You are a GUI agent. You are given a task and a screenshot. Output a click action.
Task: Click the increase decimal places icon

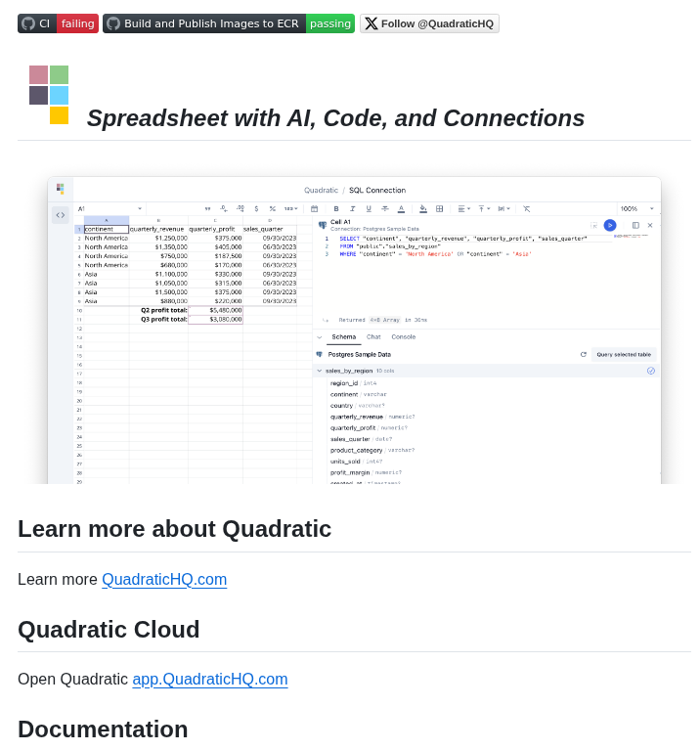[241, 209]
